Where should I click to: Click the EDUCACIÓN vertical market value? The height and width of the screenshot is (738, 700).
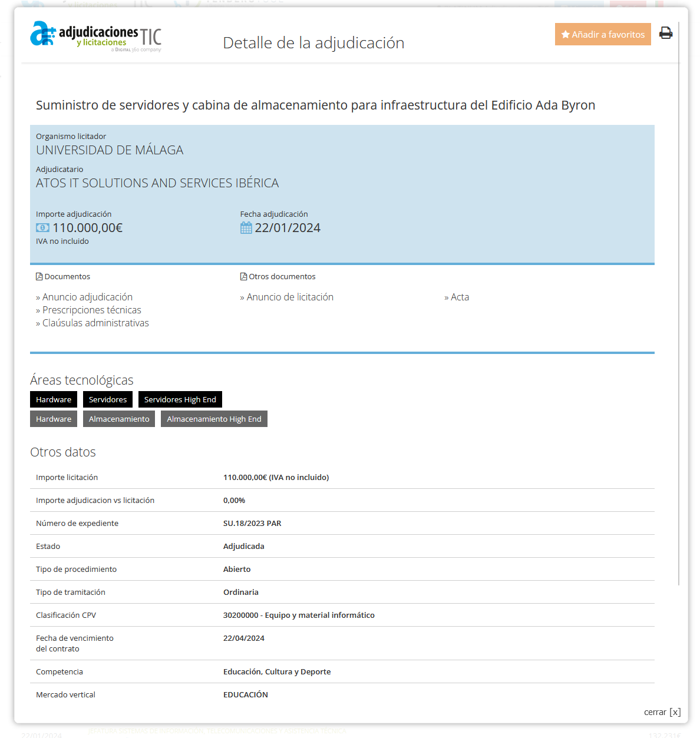click(x=246, y=694)
